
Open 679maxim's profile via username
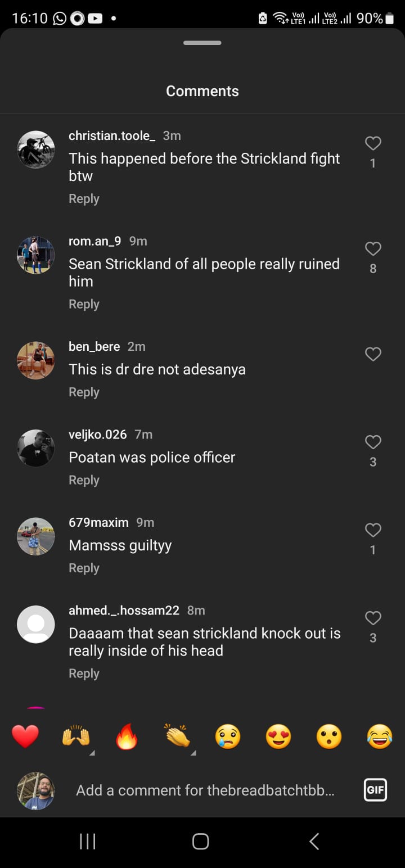pos(98,522)
